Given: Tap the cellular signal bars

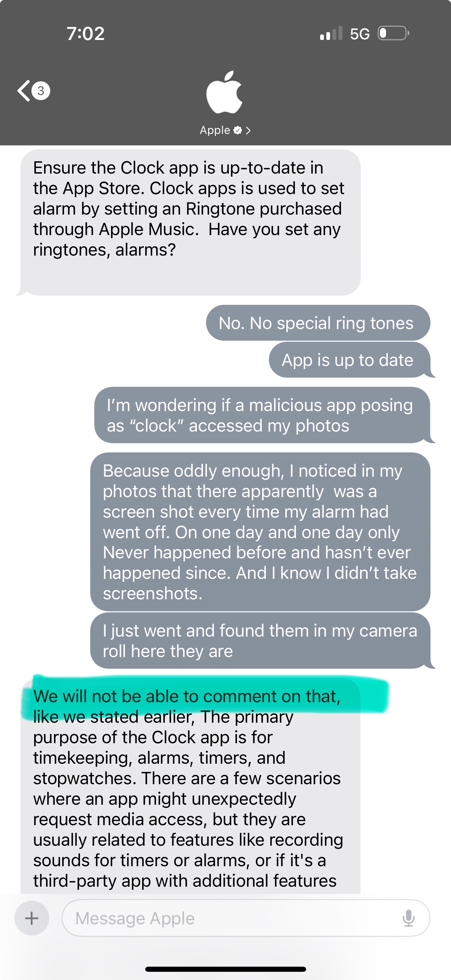Looking at the screenshot, I should click(331, 33).
